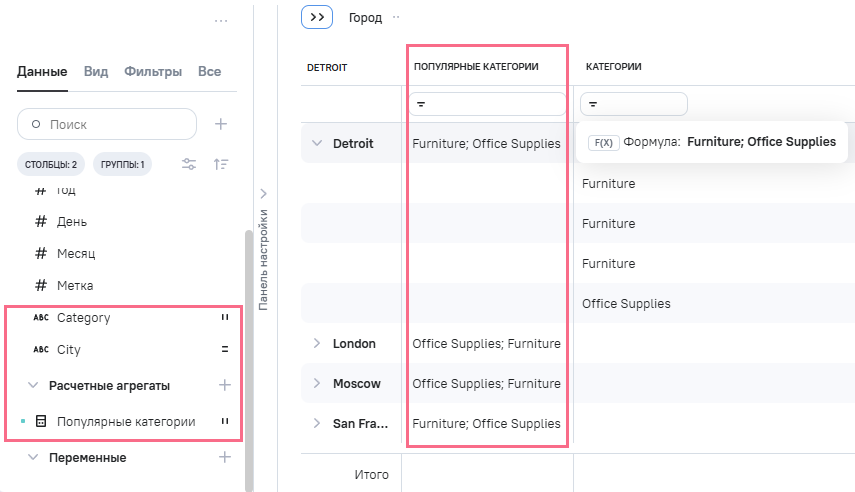Toggle the Популярные категории field marker
Viewport: 855px width, 492px height.
point(224,422)
